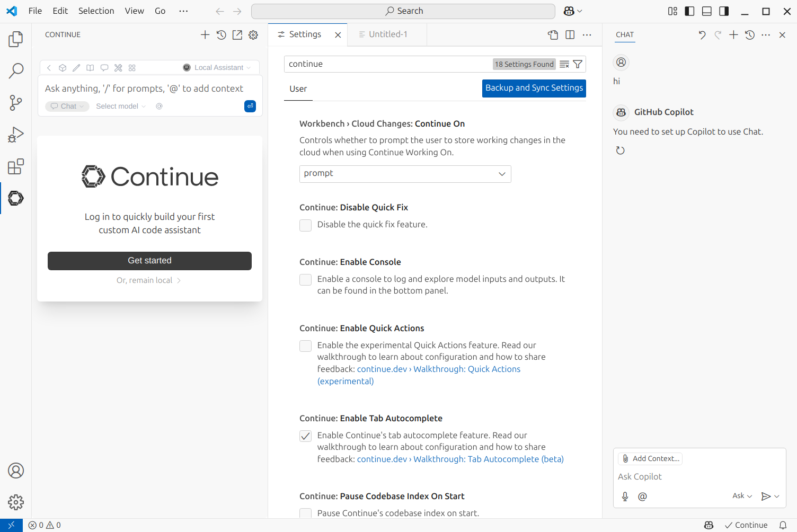The image size is (797, 532).
Task: Open the Edit menu
Action: pos(60,11)
